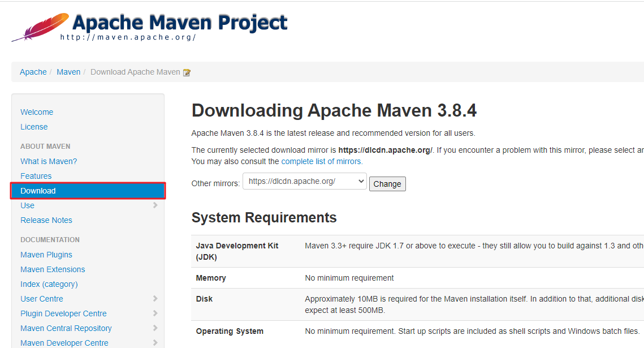Click the No minimum requirement memory value

[349, 278]
